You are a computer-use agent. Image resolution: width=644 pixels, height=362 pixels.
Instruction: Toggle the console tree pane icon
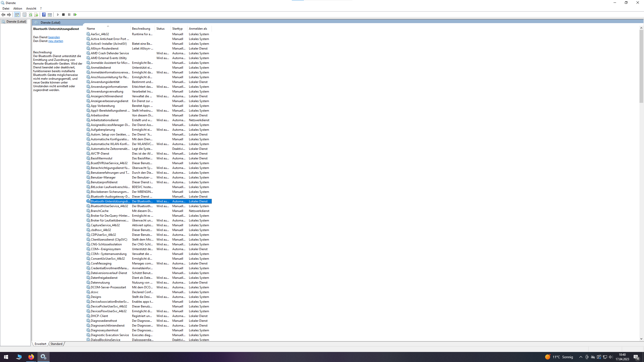tap(17, 15)
